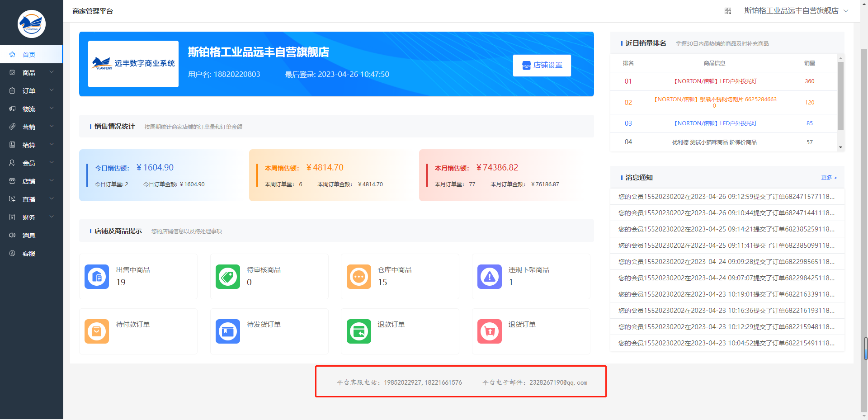Screen dimensions: 868x420
Task: Click the 客服 sidebar icon
Action: (12, 253)
